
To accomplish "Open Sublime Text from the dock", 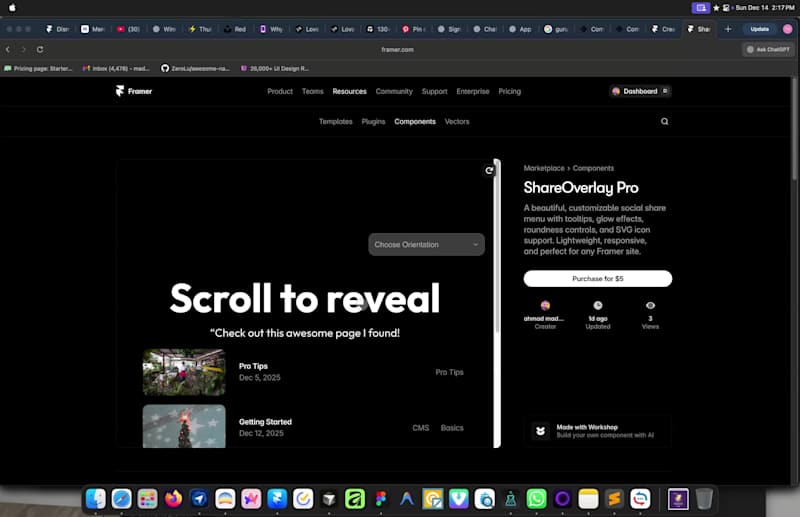I will coord(614,499).
